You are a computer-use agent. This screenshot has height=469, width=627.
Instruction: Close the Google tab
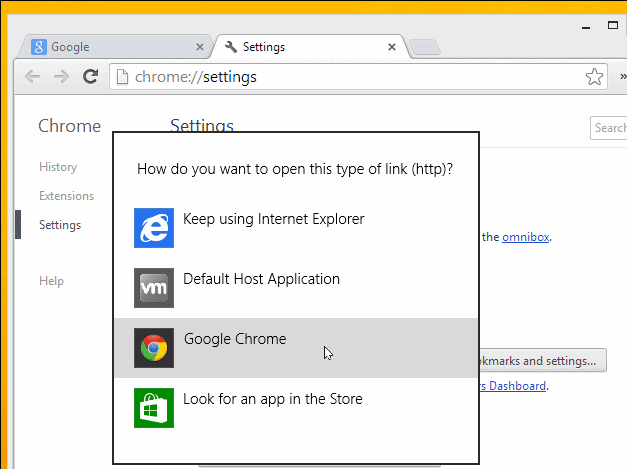(200, 47)
